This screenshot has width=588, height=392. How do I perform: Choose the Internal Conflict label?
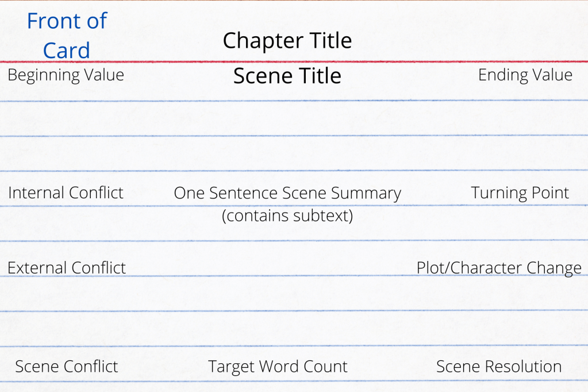click(x=66, y=193)
